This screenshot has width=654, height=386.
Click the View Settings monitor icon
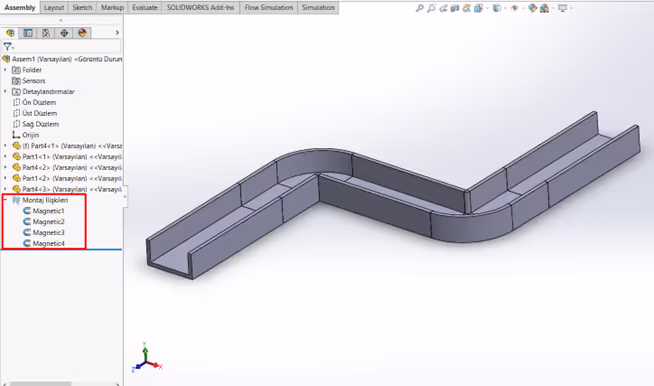563,8
